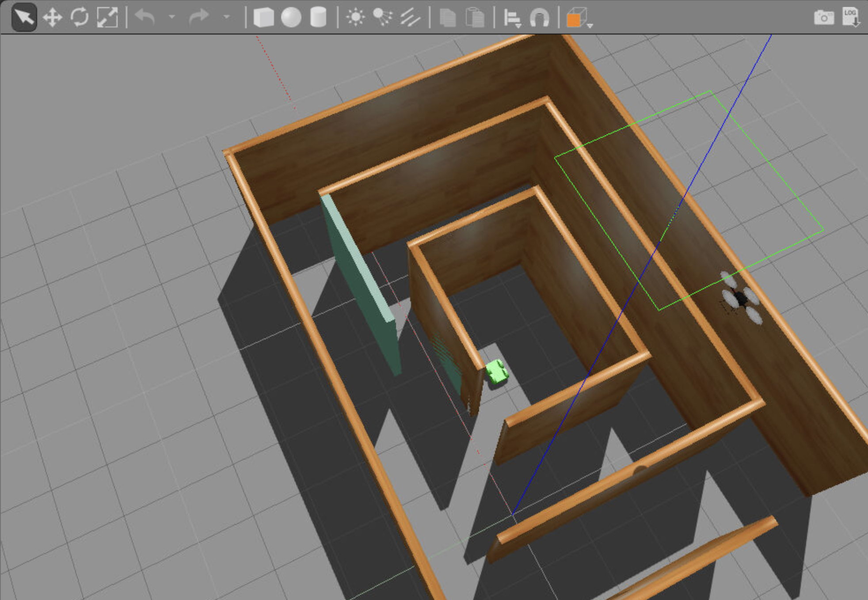Click the paste clipboard icon

(x=475, y=18)
